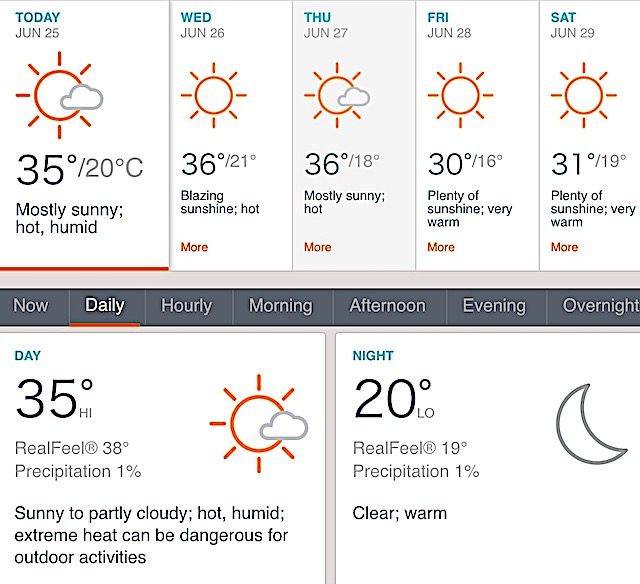Viewport: 640px width, 584px height.
Task: Select the Today Jun 25 forecast card
Action: (84, 135)
